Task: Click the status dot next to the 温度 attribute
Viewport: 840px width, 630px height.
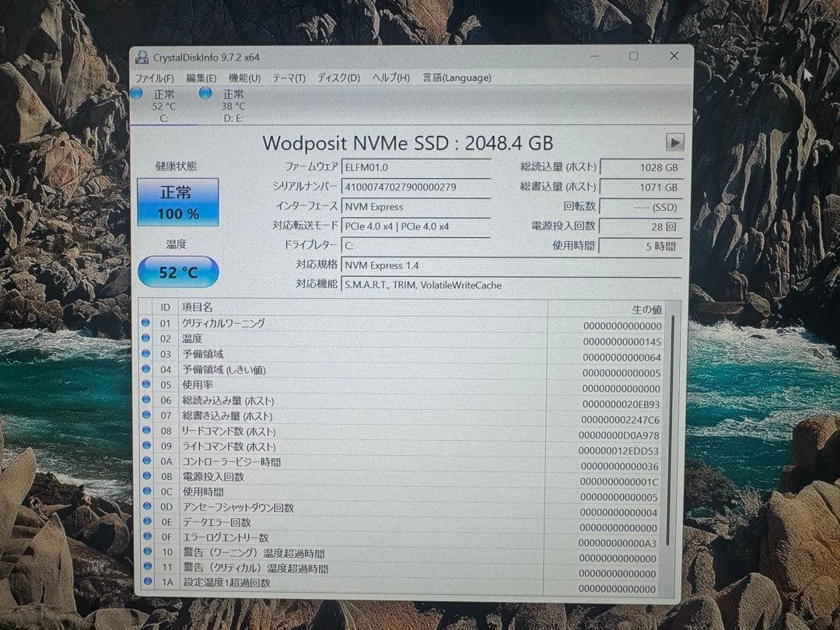Action: pos(148,338)
